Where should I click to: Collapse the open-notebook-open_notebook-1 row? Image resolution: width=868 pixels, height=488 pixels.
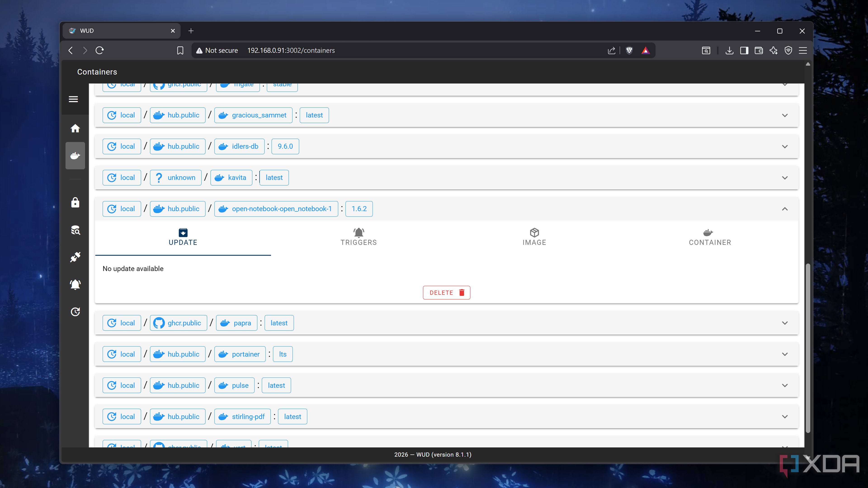(x=784, y=209)
